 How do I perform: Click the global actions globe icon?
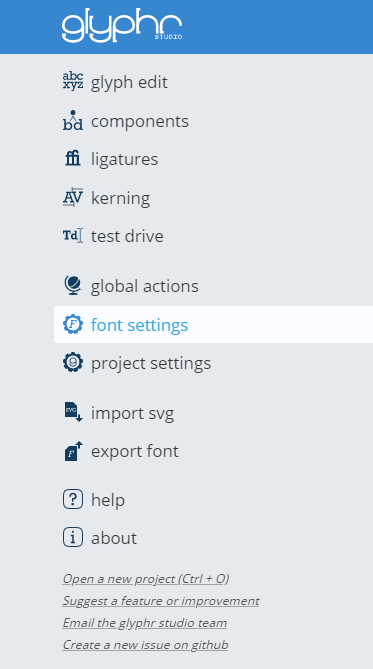(x=73, y=285)
